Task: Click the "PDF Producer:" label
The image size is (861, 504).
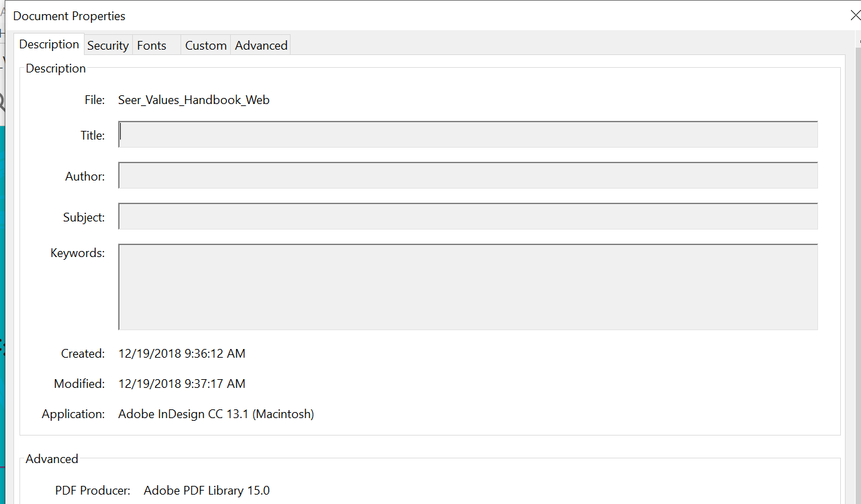Action: tap(93, 491)
